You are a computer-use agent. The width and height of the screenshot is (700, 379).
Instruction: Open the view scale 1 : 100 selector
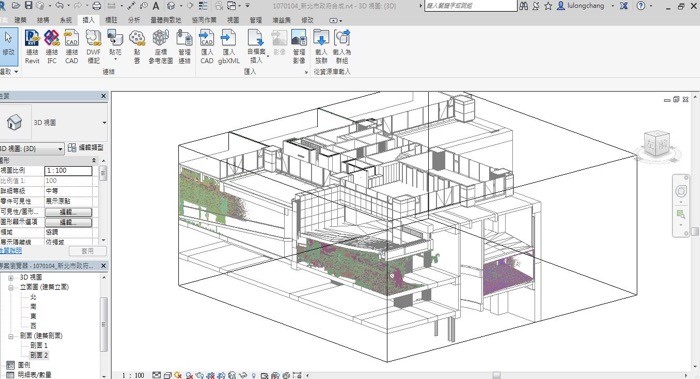pos(133,375)
